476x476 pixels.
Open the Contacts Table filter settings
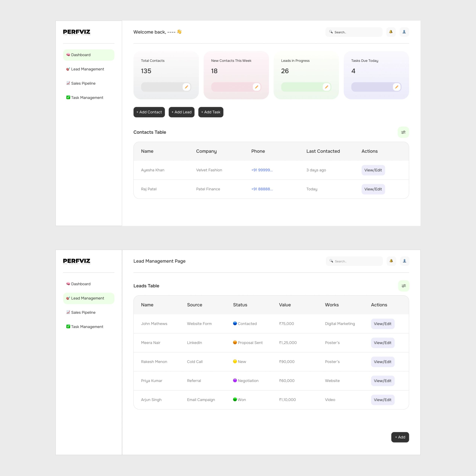point(403,132)
